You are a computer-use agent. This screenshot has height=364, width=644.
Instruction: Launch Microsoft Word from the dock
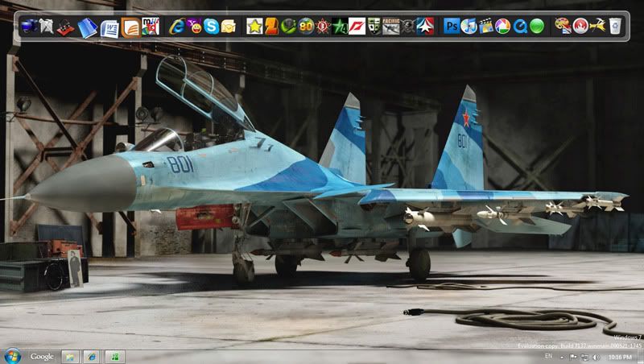tap(109, 28)
